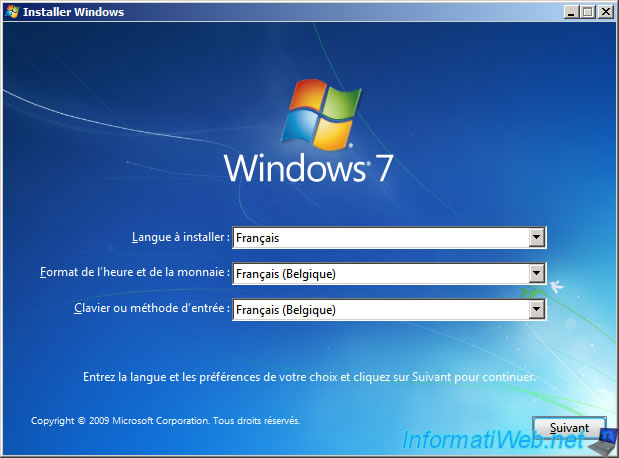The image size is (619, 458).
Task: Maximize the Installer Windows window
Action: [587, 12]
